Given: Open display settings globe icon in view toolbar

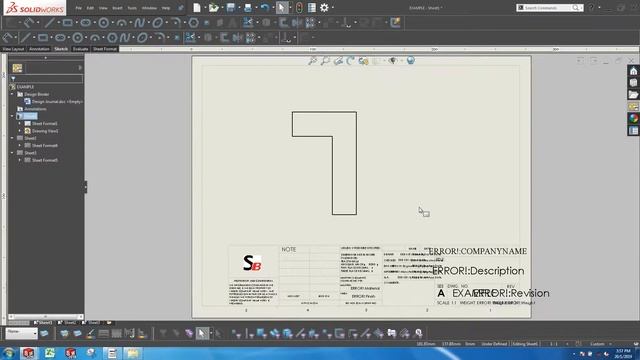Looking at the screenshot, I should 410,61.
